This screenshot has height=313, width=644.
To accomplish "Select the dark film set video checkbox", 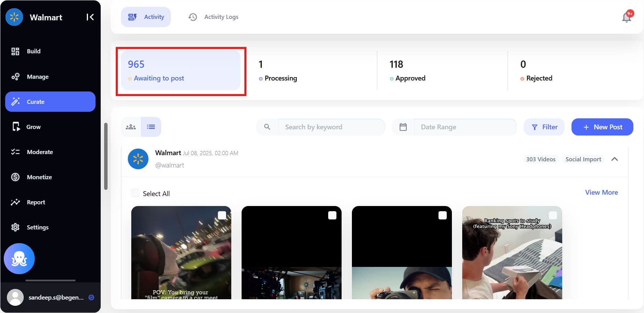I will tap(332, 215).
